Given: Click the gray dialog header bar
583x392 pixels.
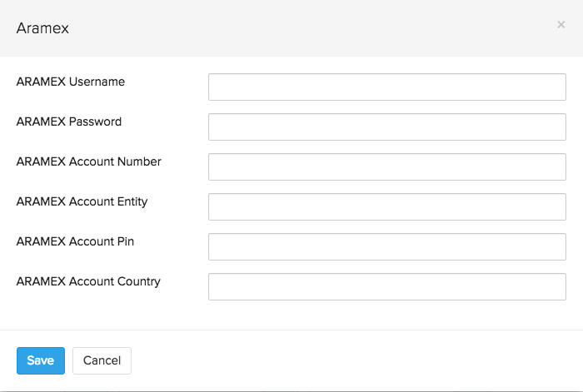Looking at the screenshot, I should 291,28.
